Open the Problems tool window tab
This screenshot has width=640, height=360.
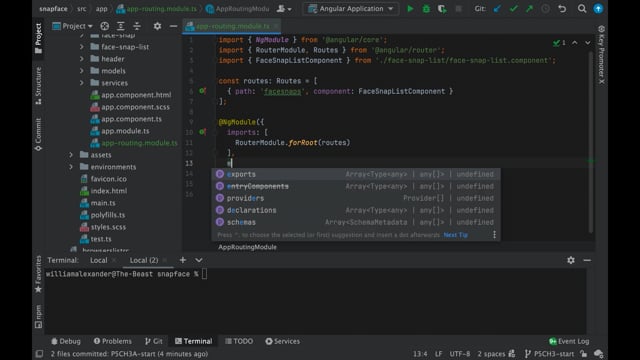click(113, 341)
